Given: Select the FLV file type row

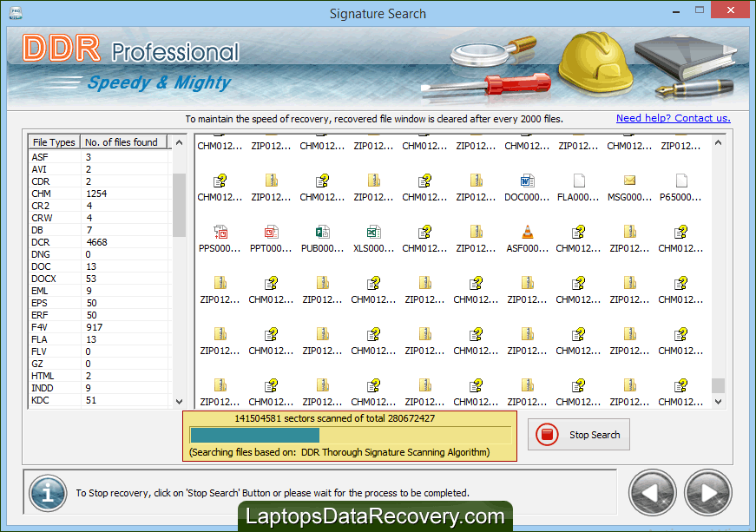Looking at the screenshot, I should tap(100, 351).
